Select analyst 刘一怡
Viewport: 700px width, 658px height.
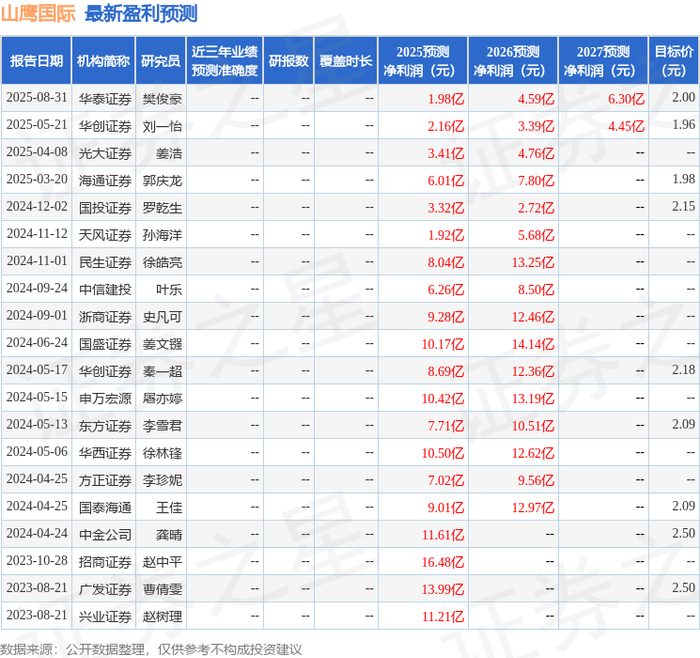162,126
